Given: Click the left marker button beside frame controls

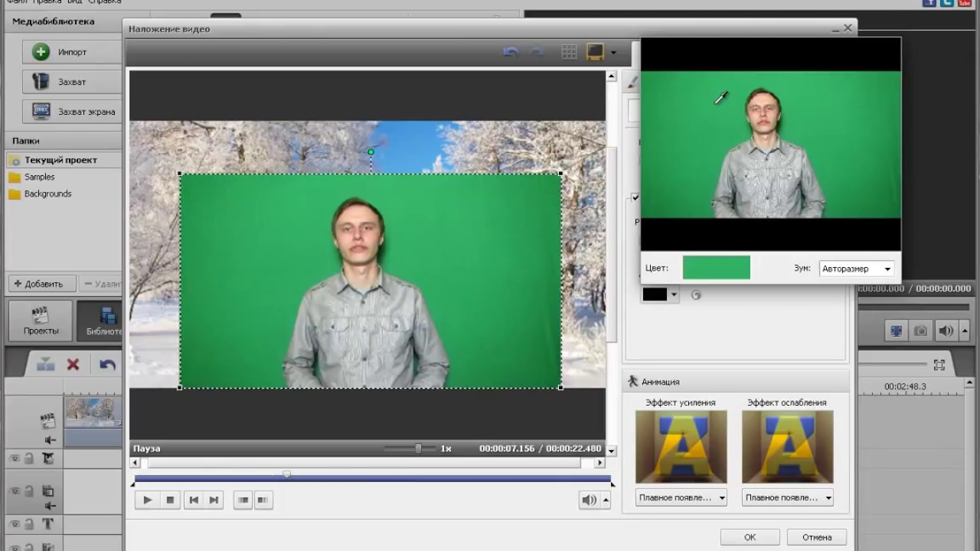Looking at the screenshot, I should 243,500.
